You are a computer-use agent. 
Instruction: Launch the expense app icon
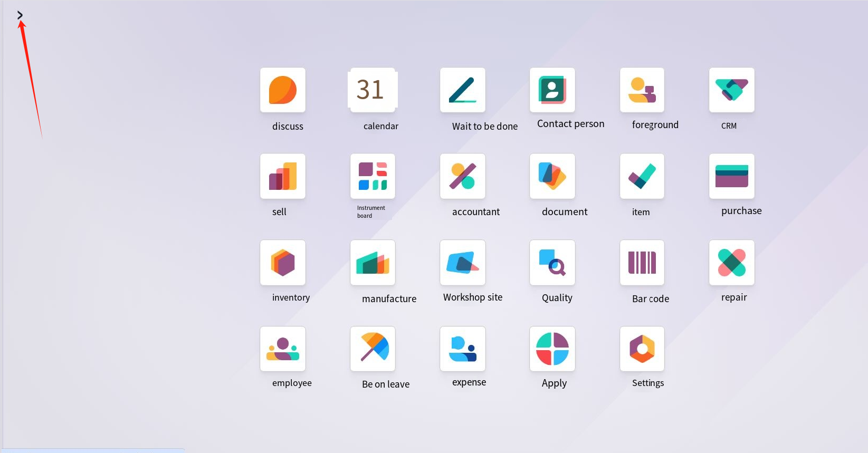point(463,349)
